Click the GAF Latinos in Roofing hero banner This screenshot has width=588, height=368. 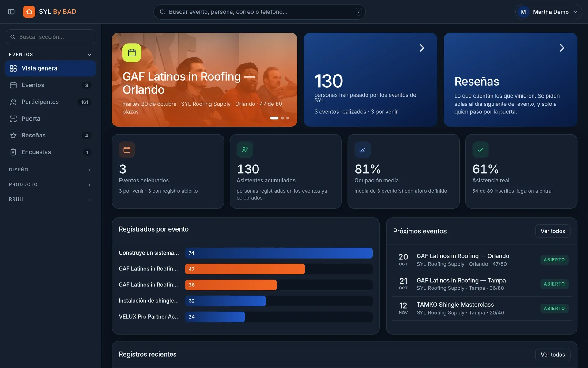tap(204, 80)
